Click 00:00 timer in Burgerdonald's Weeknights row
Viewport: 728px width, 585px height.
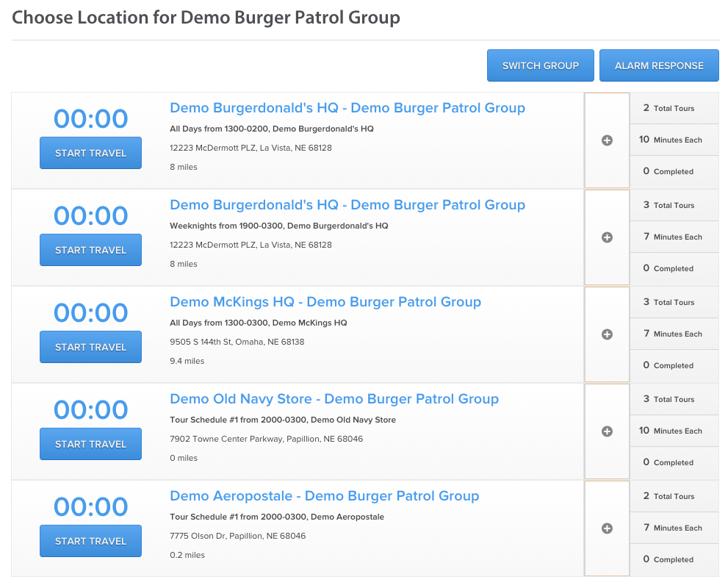90,215
